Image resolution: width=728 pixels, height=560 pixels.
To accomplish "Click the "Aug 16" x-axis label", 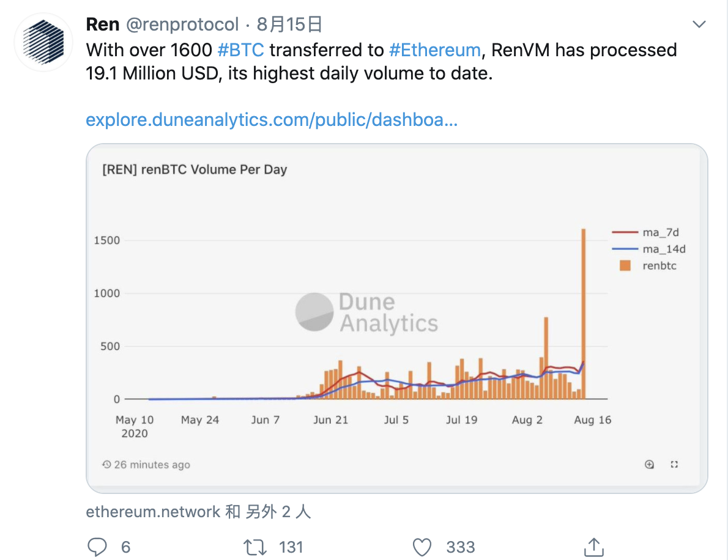I will click(592, 420).
